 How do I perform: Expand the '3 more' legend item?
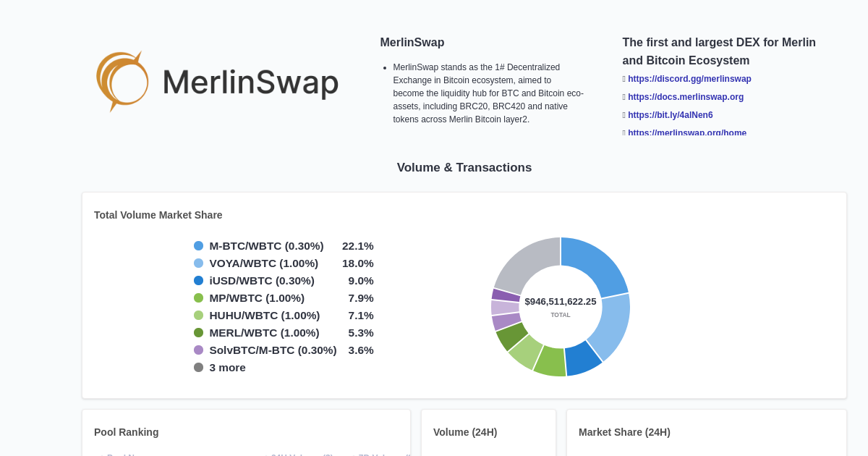point(227,367)
